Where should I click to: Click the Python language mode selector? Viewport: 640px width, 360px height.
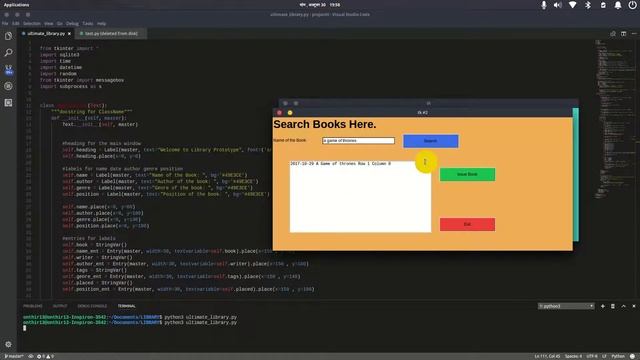coord(618,356)
